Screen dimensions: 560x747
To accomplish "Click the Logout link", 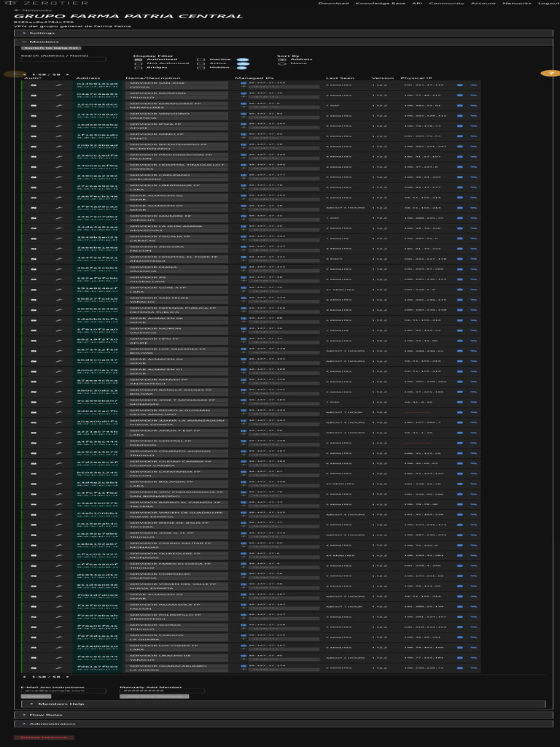I will [548, 4].
